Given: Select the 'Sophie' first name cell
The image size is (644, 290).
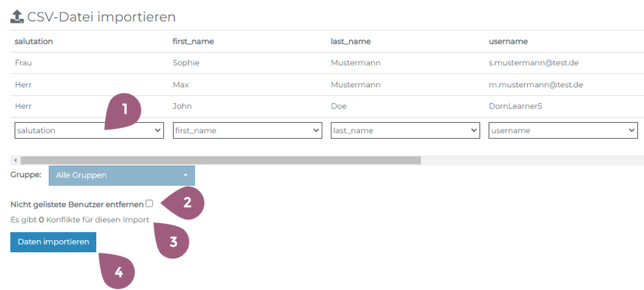Looking at the screenshot, I should click(x=186, y=63).
